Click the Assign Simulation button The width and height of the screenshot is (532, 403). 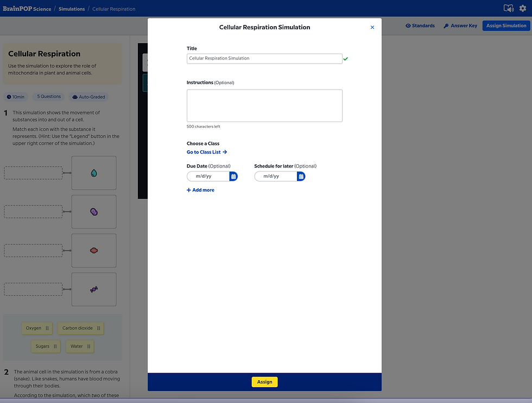506,25
